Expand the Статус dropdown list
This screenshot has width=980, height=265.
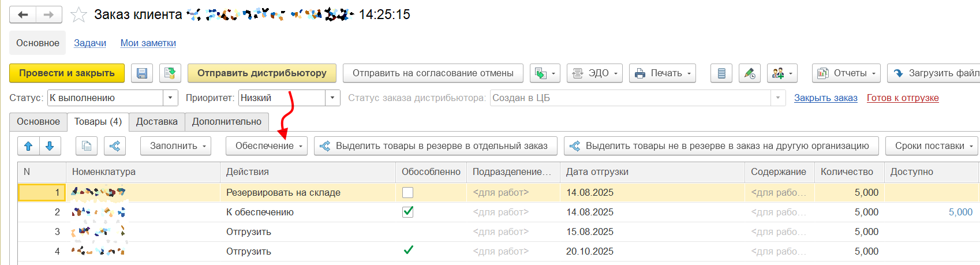click(170, 98)
